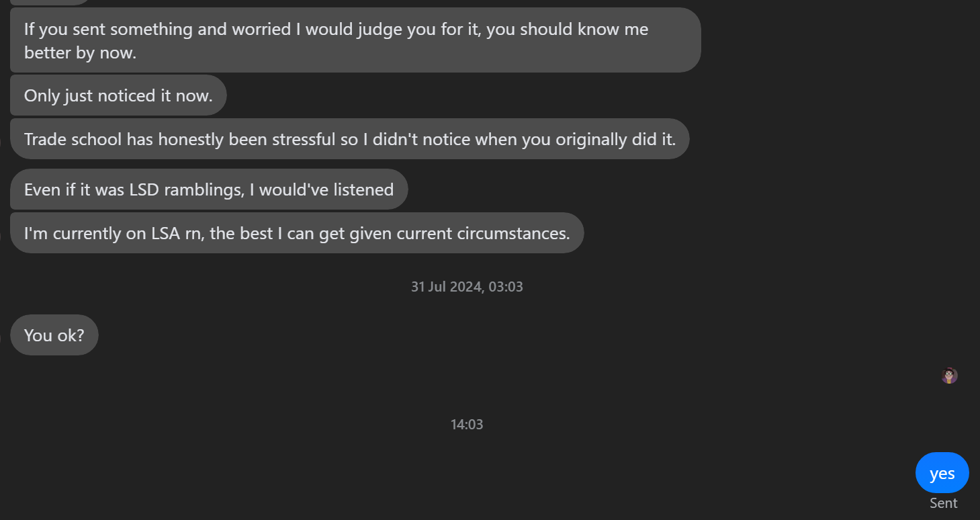Click the message about LSD ramblings
The image size is (980, 520).
(208, 189)
